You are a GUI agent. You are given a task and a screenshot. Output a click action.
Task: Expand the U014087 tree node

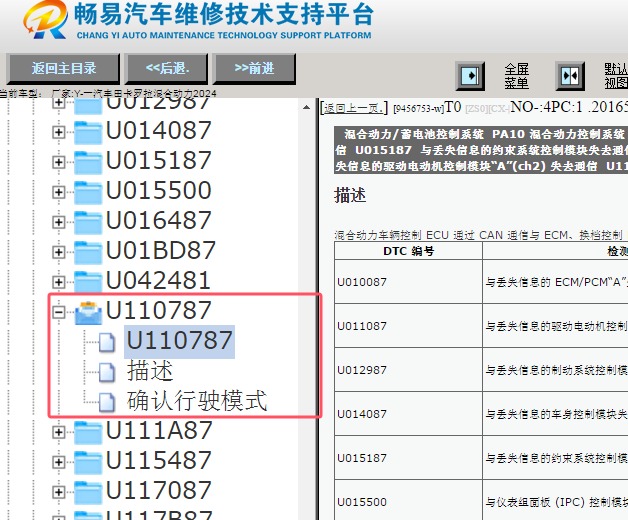point(58,132)
